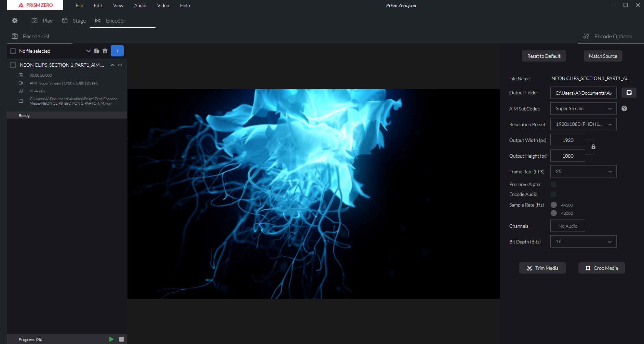Click the duplicate files icon in Encode List
The width and height of the screenshot is (644, 344).
(x=97, y=51)
